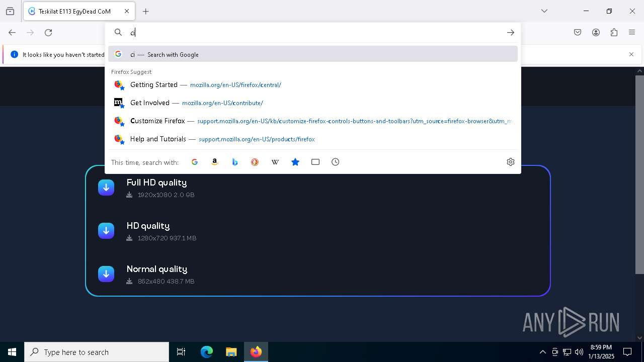
Task: Click the Normal quality link
Action: pos(156,269)
